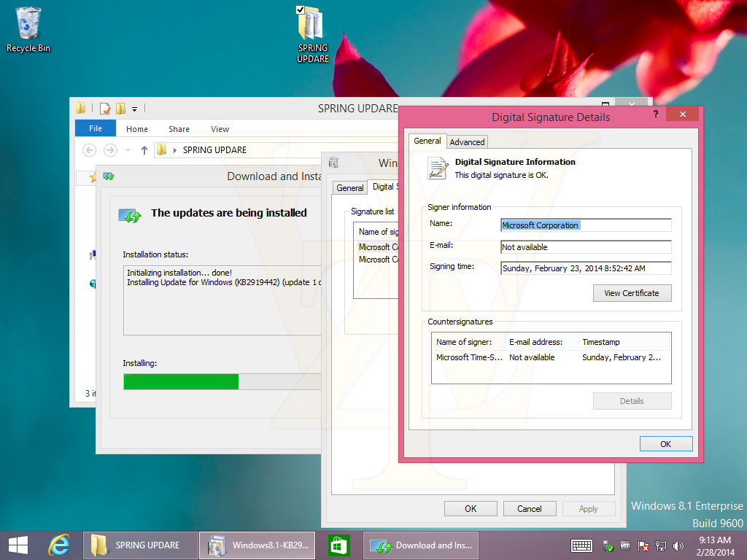Viewport: 747px width, 560px height.
Task: Switch to Windows8.1-KB29 properties taskbar button
Action: tap(258, 545)
